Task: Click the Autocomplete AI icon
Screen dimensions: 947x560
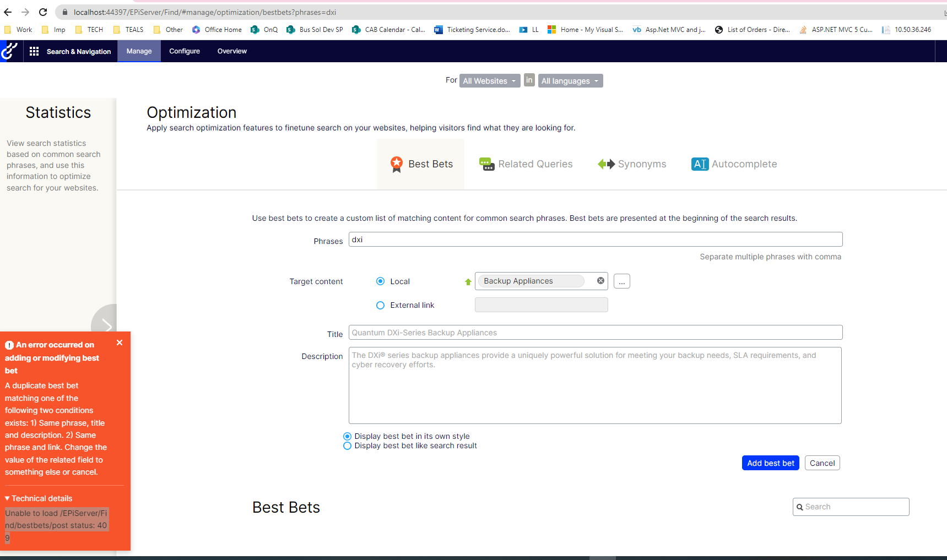Action: point(700,164)
